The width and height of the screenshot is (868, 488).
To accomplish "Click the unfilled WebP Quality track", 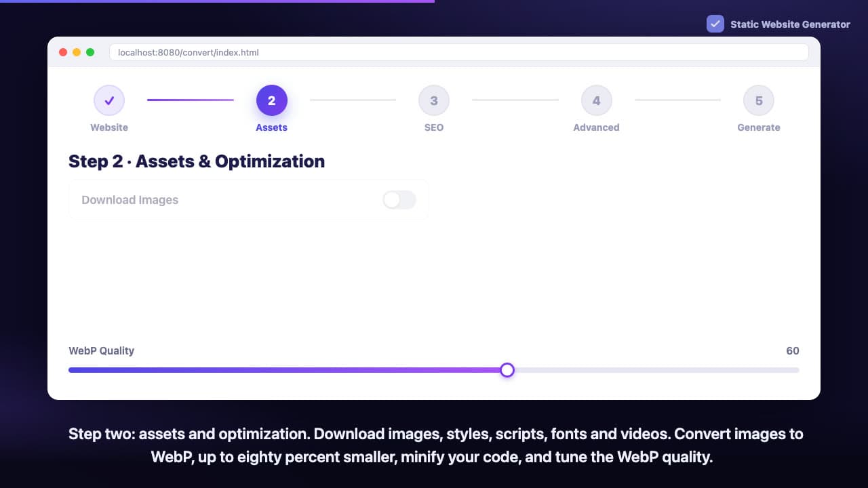I will pos(656,370).
